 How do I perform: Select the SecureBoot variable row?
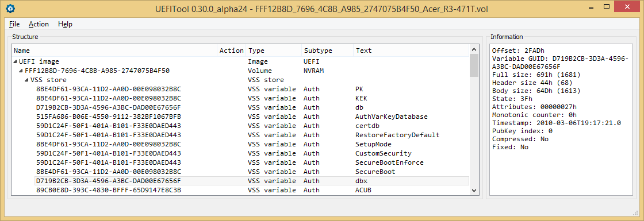point(251,172)
